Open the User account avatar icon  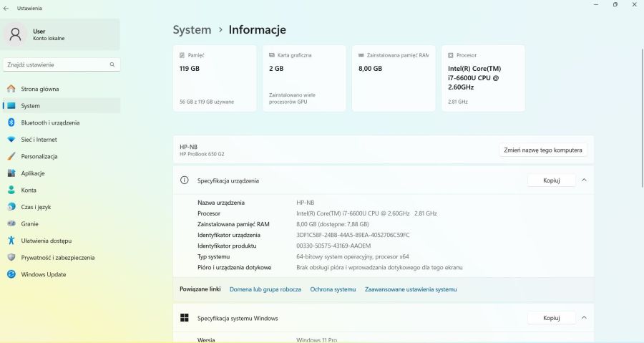tap(15, 34)
